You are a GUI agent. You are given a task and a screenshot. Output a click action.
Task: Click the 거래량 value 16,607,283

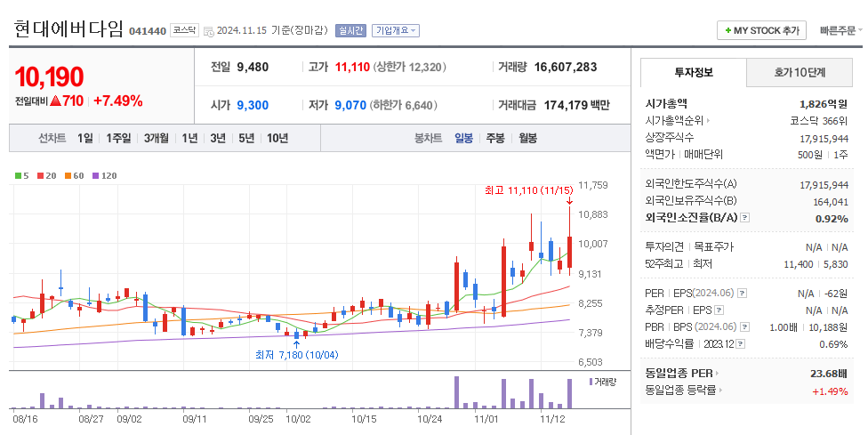[x=566, y=68]
